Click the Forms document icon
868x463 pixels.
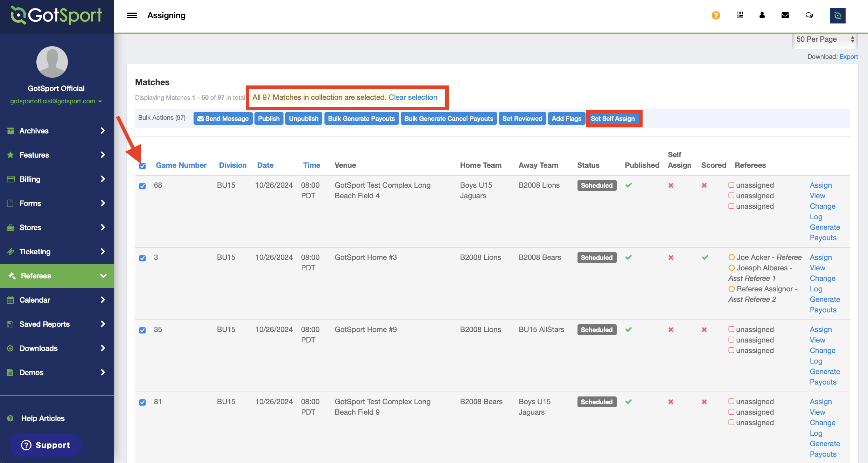[x=10, y=203]
